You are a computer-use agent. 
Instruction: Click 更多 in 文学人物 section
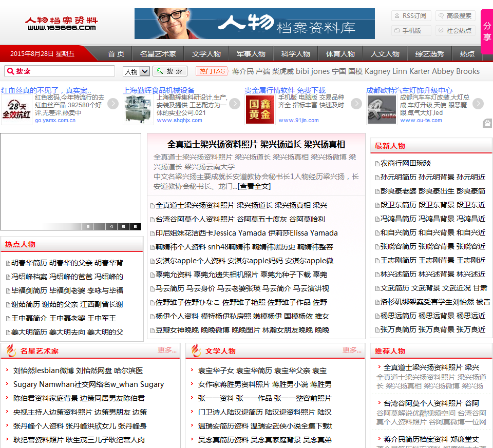tap(352, 350)
